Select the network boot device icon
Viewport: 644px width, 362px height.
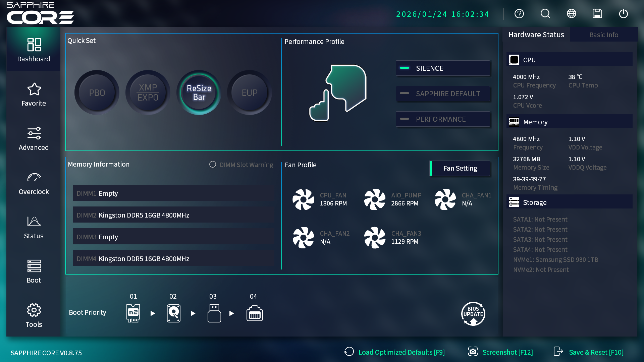click(255, 313)
